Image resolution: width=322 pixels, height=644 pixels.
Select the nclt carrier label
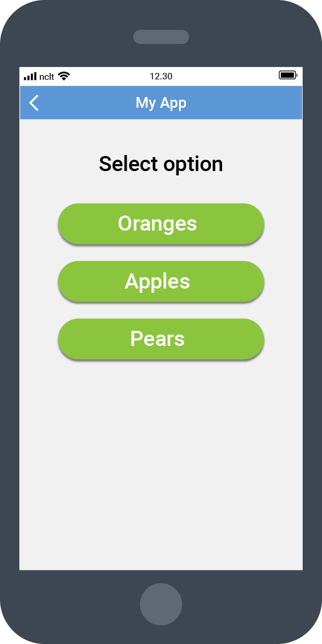pyautogui.click(x=47, y=76)
